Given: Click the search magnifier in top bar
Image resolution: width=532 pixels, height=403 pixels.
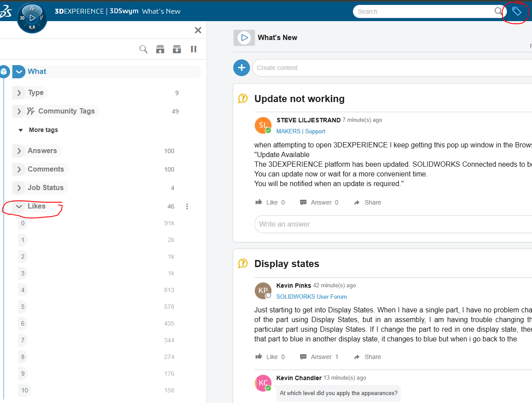Looking at the screenshot, I should [x=498, y=11].
